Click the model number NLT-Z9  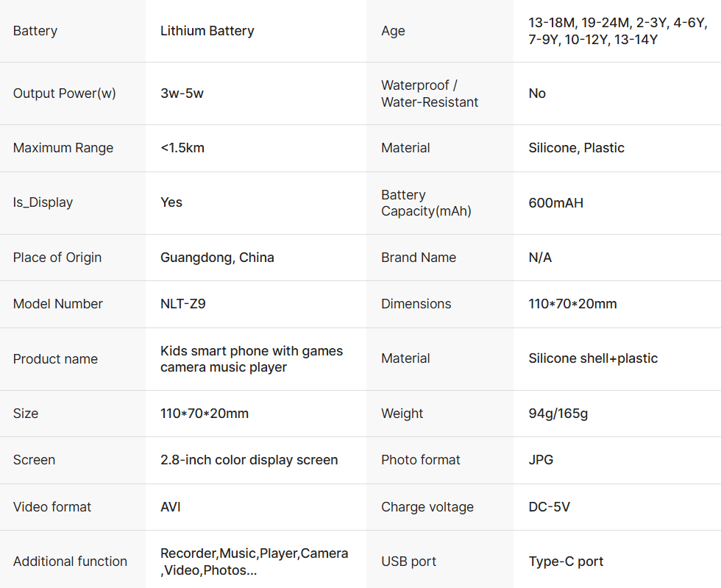[x=183, y=304]
